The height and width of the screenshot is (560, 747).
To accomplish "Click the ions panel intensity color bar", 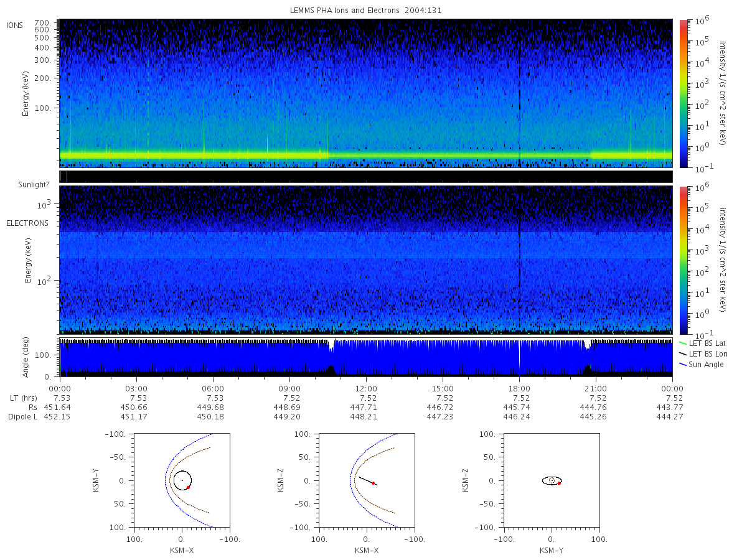I will pos(683,94).
